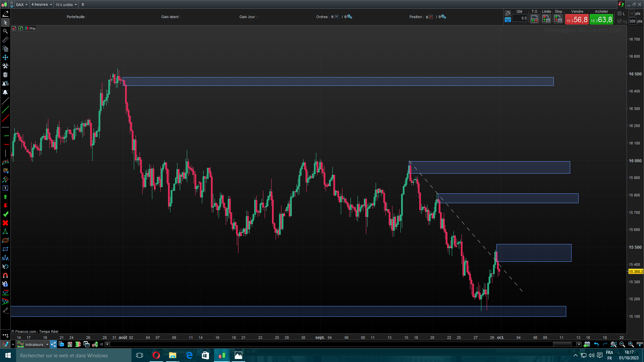Expand the 4 heures timeframe dropdown
The image size is (644, 362).
pyautogui.click(x=42, y=5)
